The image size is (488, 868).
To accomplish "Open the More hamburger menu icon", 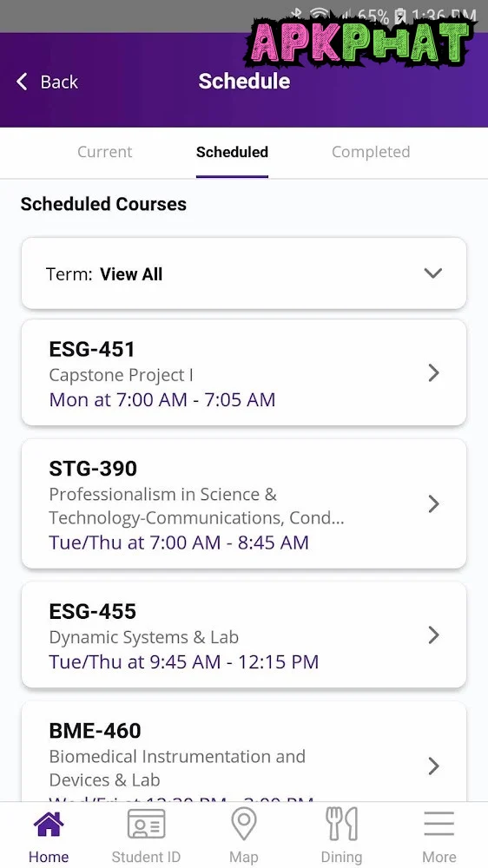I will pos(439,824).
